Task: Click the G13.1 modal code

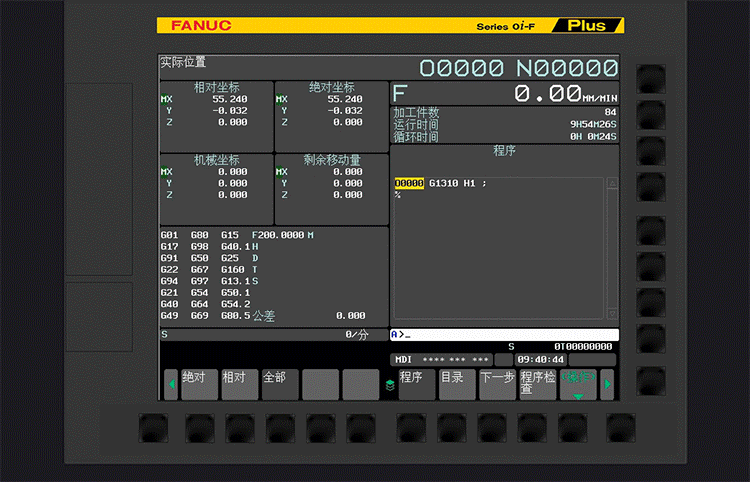Action: coord(235,281)
